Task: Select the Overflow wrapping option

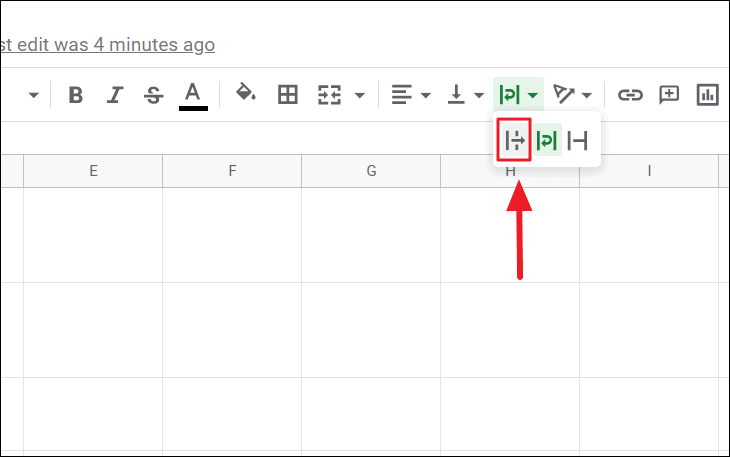Action: coord(514,141)
